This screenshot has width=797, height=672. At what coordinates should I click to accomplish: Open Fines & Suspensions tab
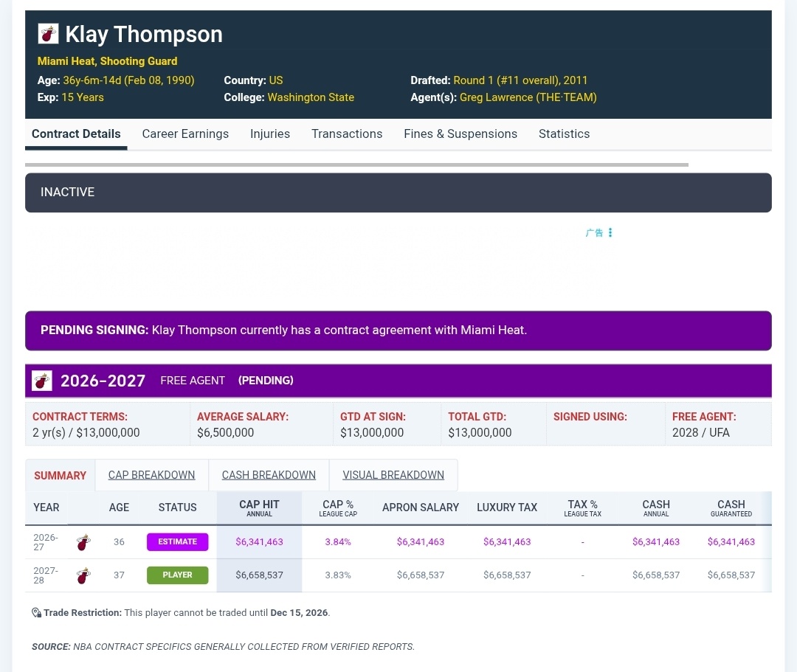460,134
